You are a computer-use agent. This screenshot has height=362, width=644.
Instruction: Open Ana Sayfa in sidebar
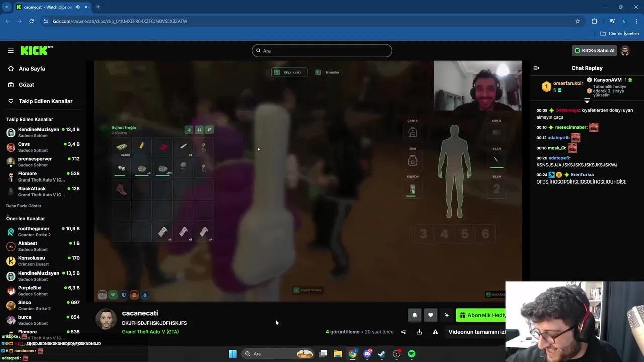(x=32, y=69)
